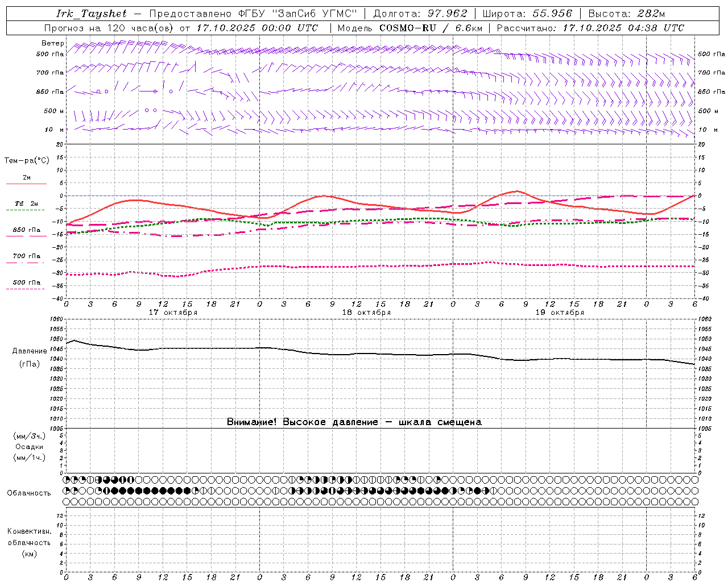Select forecast start 17.10.2025 00:00 UTC text
Screen dimensions: 728x582
(258, 28)
